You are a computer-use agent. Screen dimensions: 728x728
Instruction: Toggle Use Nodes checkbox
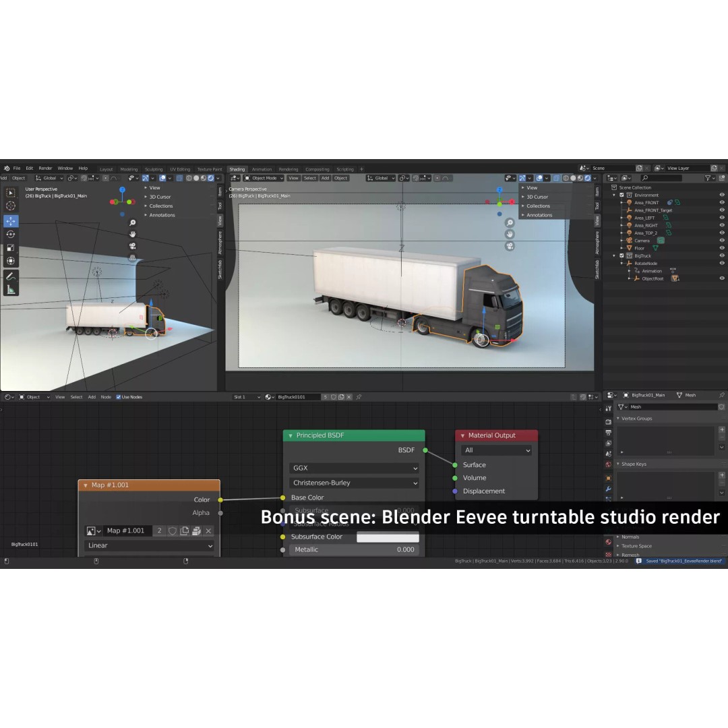119,397
